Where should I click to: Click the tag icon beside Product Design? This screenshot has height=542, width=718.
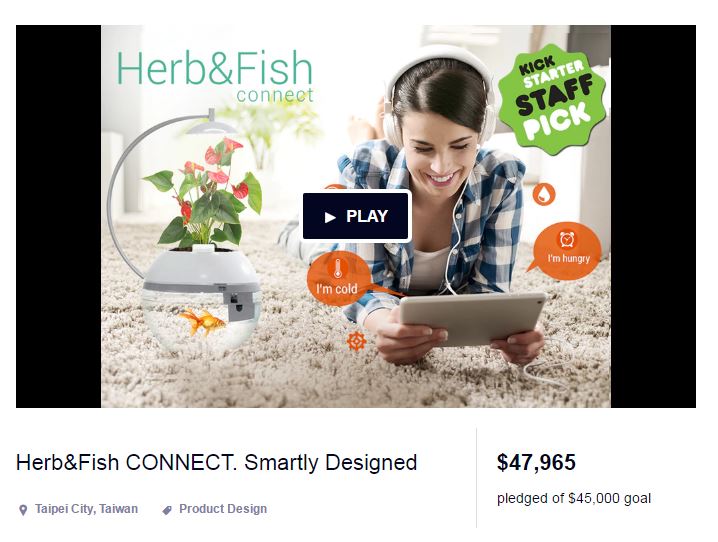[x=167, y=510]
